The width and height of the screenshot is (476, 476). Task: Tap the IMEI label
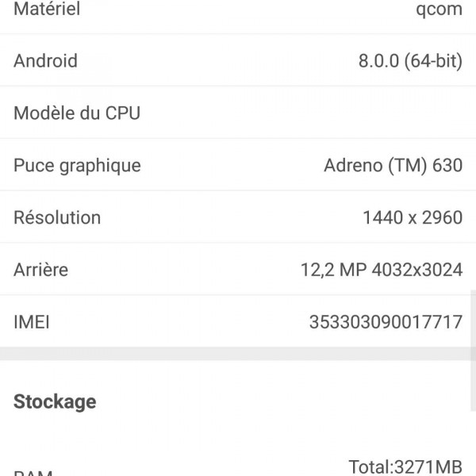click(32, 322)
